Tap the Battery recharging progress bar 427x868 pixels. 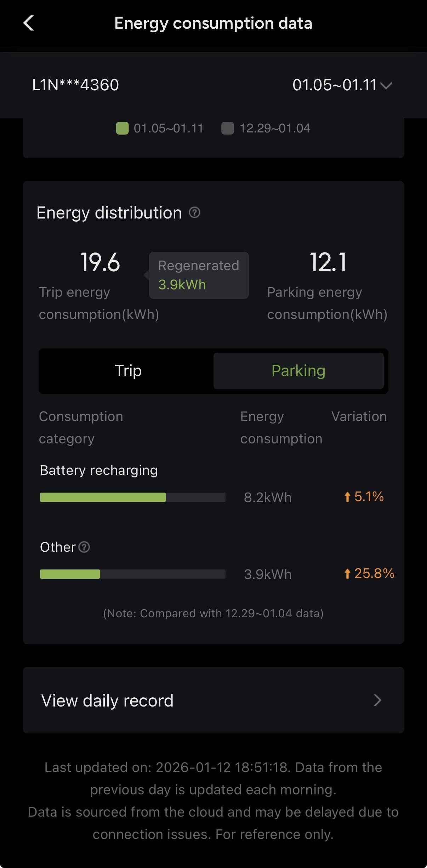(132, 497)
